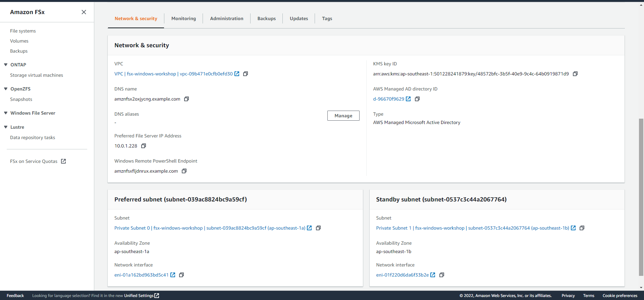
Task: Switch to the Monitoring tab
Action: 183,18
